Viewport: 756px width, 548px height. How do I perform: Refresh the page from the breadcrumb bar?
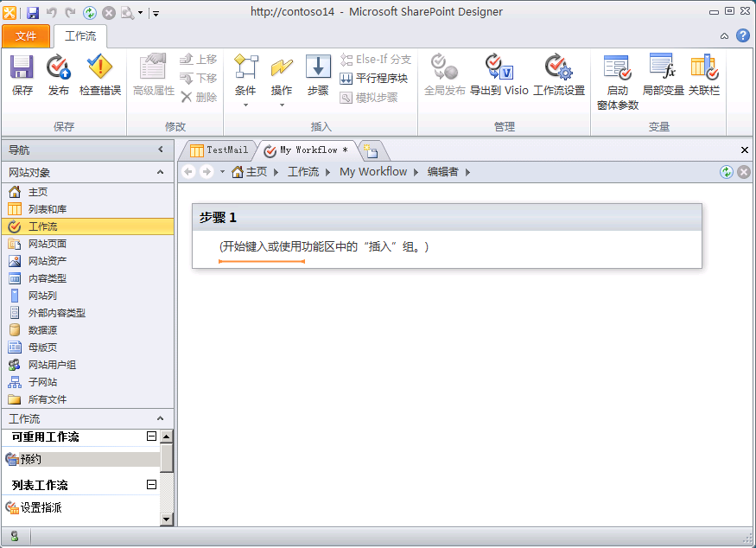pyautogui.click(x=727, y=172)
